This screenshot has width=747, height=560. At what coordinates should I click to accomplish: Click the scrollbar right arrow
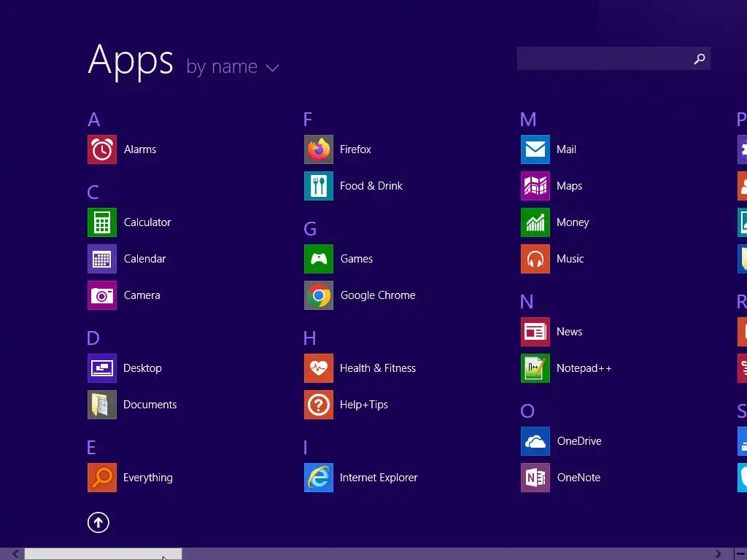pos(718,554)
